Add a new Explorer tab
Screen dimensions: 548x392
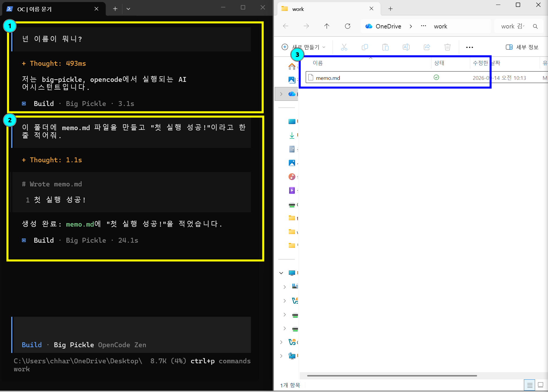click(x=390, y=9)
